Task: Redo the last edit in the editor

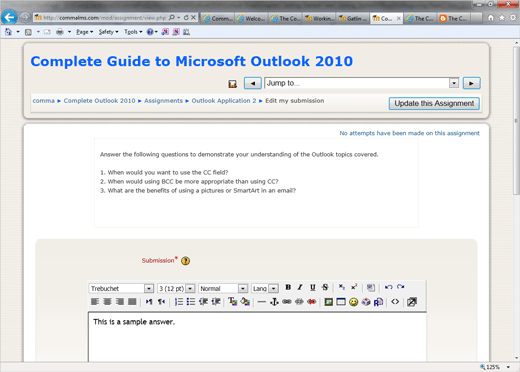Action: [x=401, y=287]
